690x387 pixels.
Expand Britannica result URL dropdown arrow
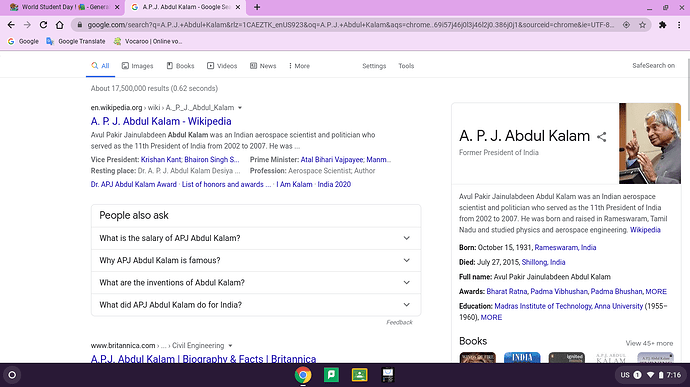coord(230,346)
